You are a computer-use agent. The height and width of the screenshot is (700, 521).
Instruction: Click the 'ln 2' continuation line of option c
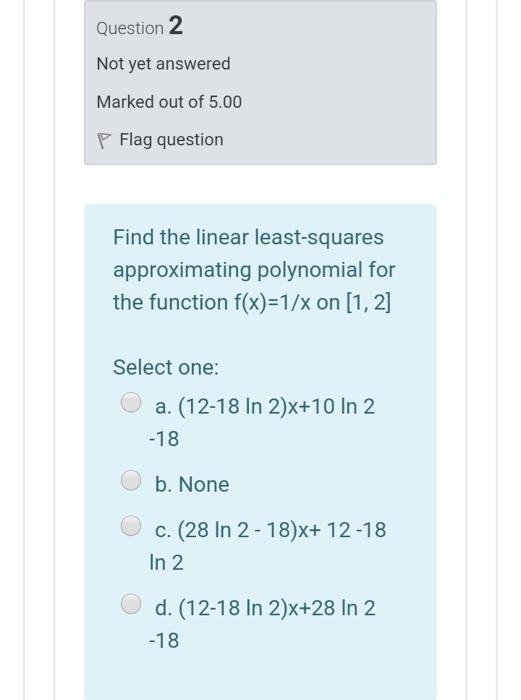tap(166, 562)
